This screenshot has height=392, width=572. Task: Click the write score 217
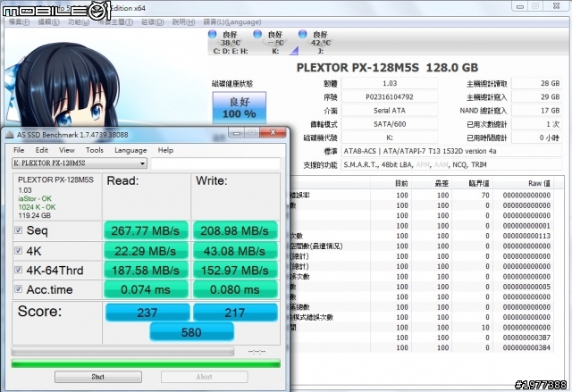[235, 313]
